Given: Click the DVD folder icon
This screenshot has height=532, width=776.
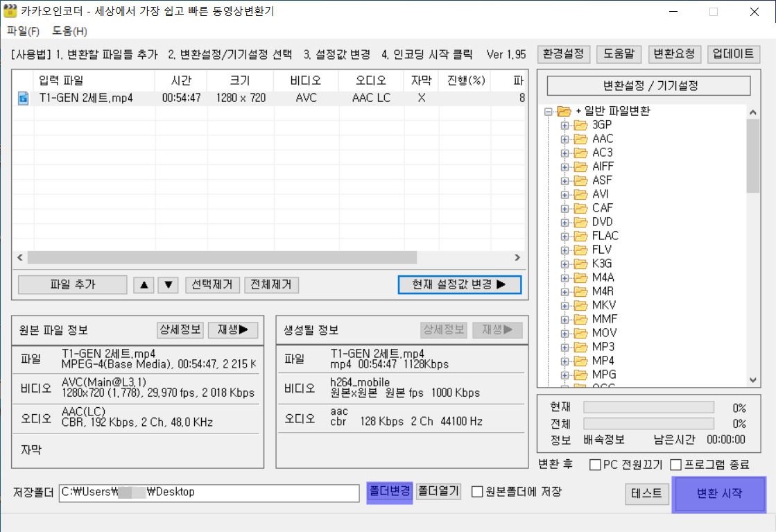Looking at the screenshot, I should click(580, 222).
